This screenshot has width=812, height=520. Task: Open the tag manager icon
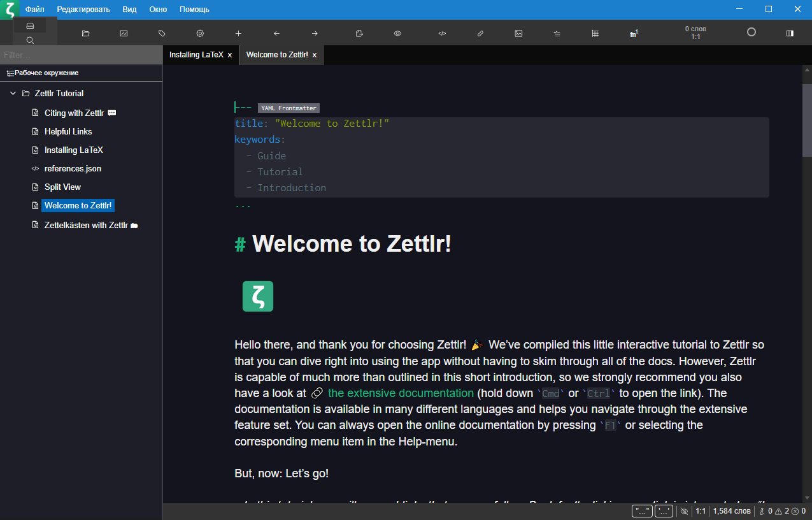point(162,33)
